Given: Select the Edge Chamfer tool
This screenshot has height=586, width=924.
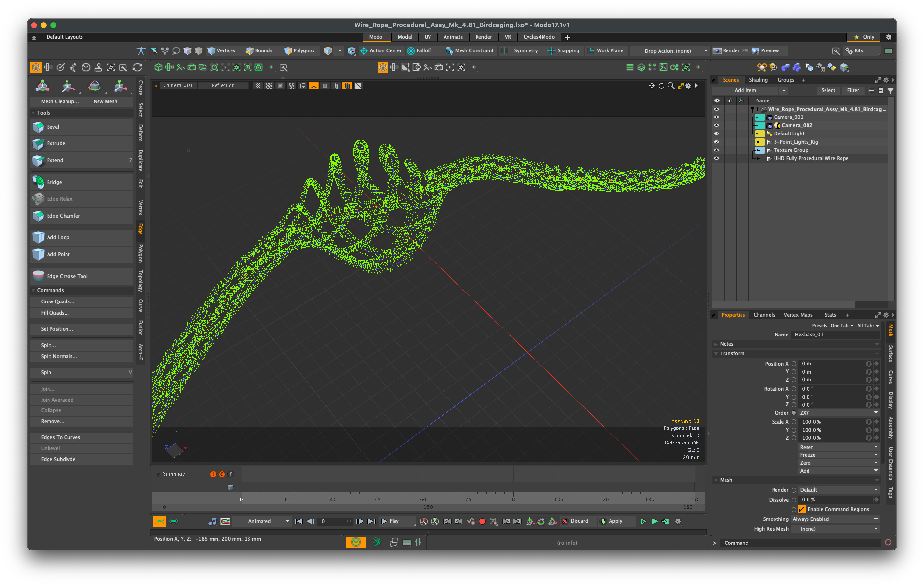Looking at the screenshot, I should (82, 215).
